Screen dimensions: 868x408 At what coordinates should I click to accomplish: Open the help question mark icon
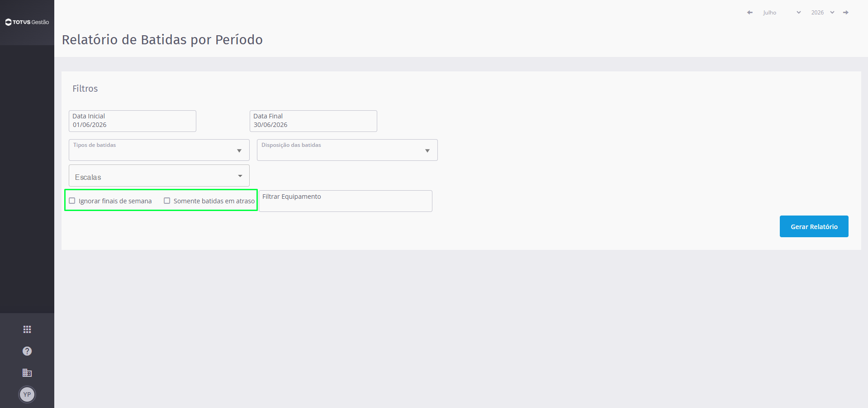tap(27, 351)
